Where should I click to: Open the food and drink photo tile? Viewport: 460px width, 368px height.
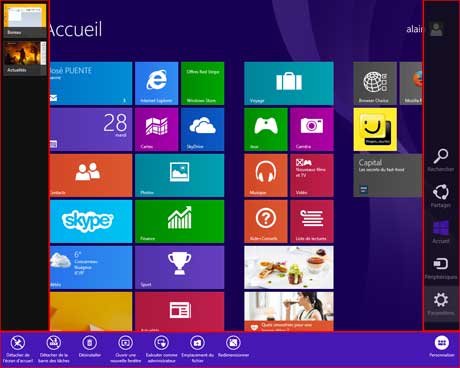(289, 267)
